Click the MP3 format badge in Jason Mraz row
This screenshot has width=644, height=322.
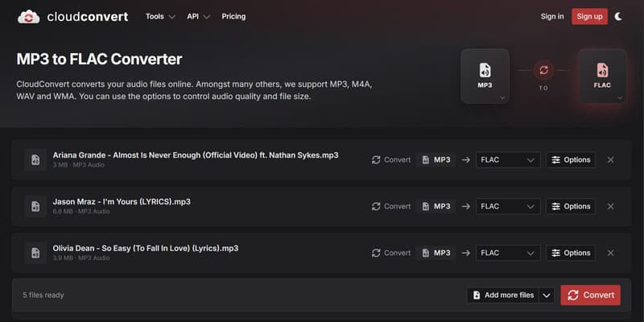436,206
